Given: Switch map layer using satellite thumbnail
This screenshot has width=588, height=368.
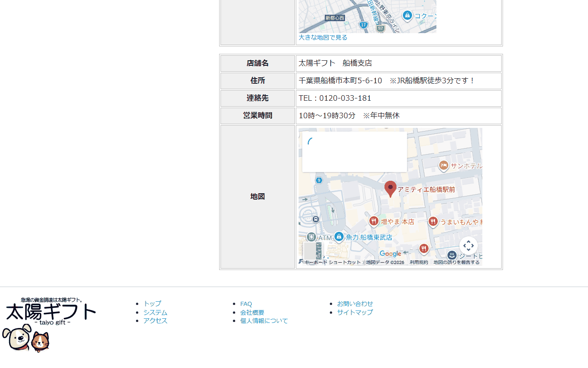Looking at the screenshot, I should tap(313, 251).
